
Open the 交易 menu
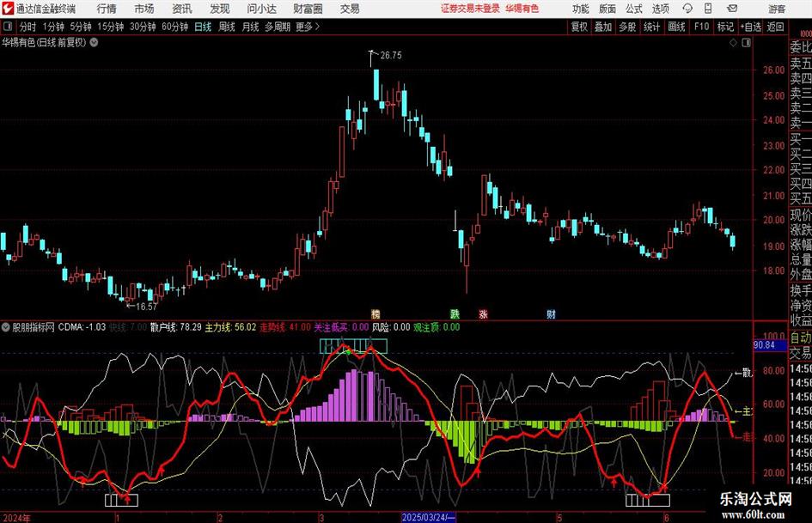click(350, 9)
